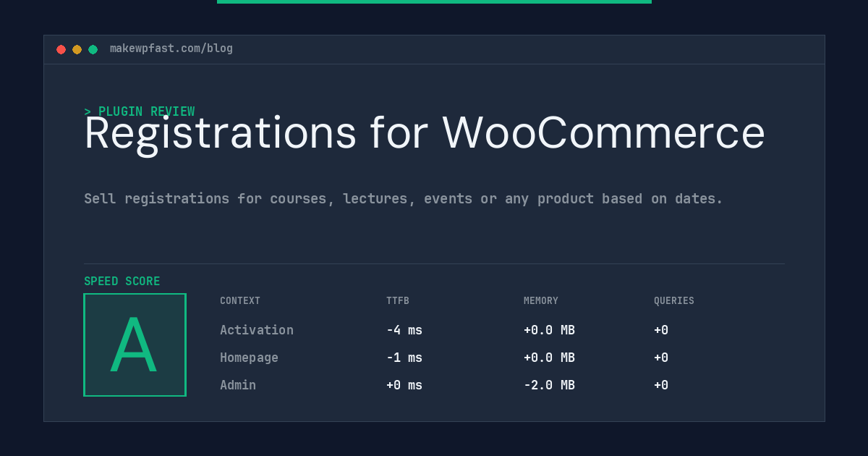Click the Homepage queries value +0
This screenshot has height=456, width=868.
(661, 358)
